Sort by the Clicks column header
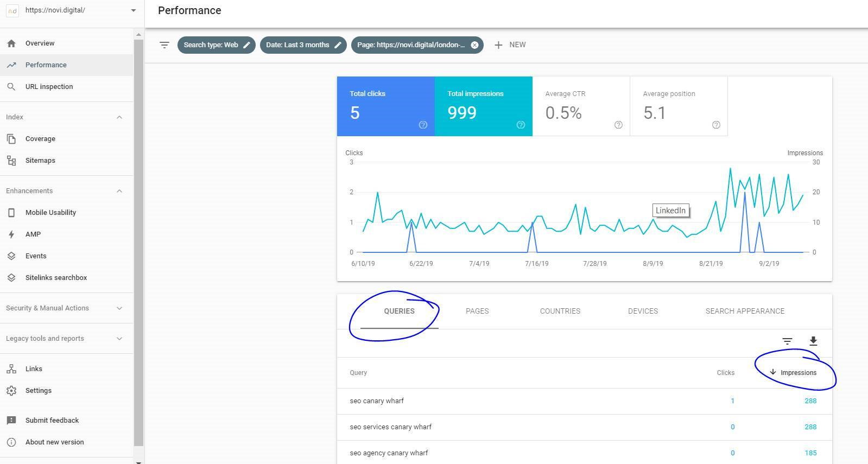 tap(725, 373)
